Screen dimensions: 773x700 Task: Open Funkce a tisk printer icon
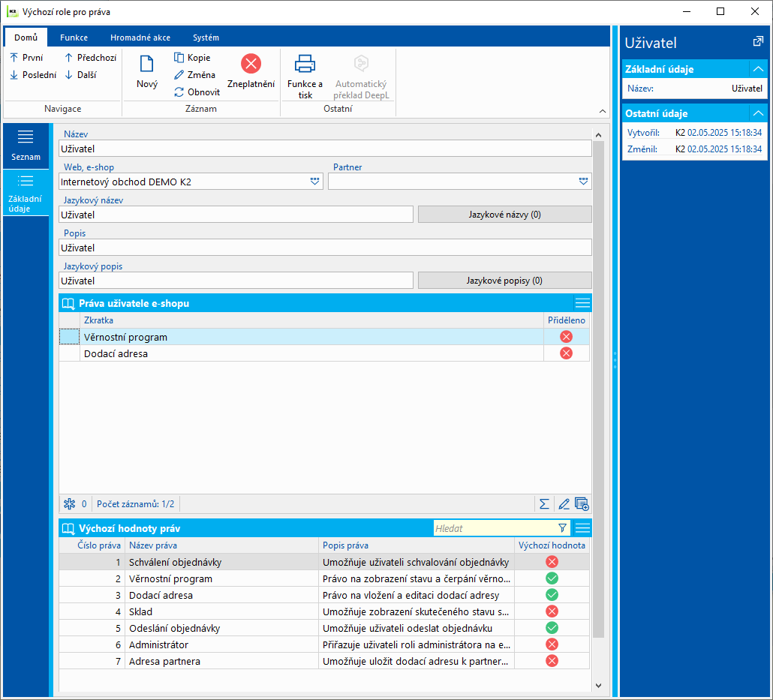pyautogui.click(x=305, y=64)
